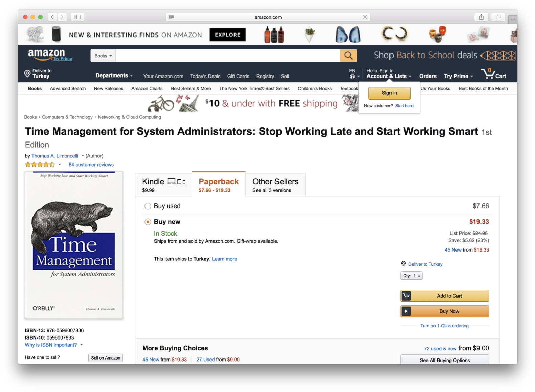The height and width of the screenshot is (392, 535).
Task: Open the Books category dropdown in search bar
Action: [x=103, y=56]
